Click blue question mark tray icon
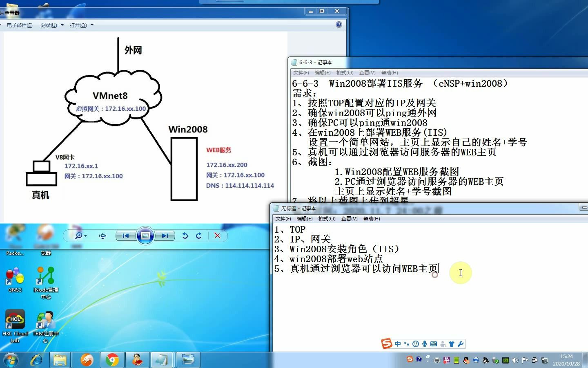588x368 pixels. coord(419,359)
